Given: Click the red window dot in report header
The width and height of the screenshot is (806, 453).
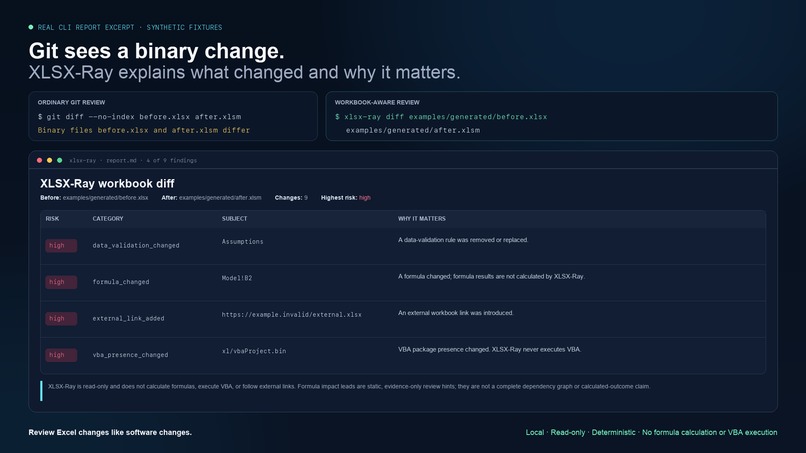Looking at the screenshot, I should (40, 160).
